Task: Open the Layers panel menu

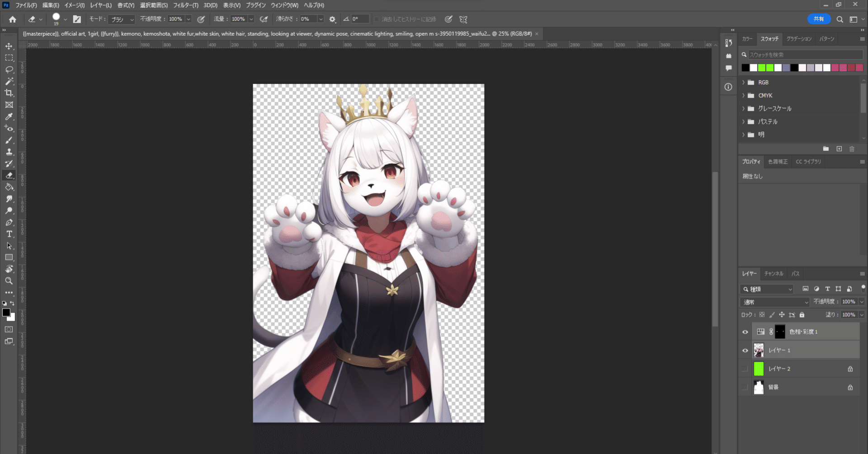Action: [862, 274]
